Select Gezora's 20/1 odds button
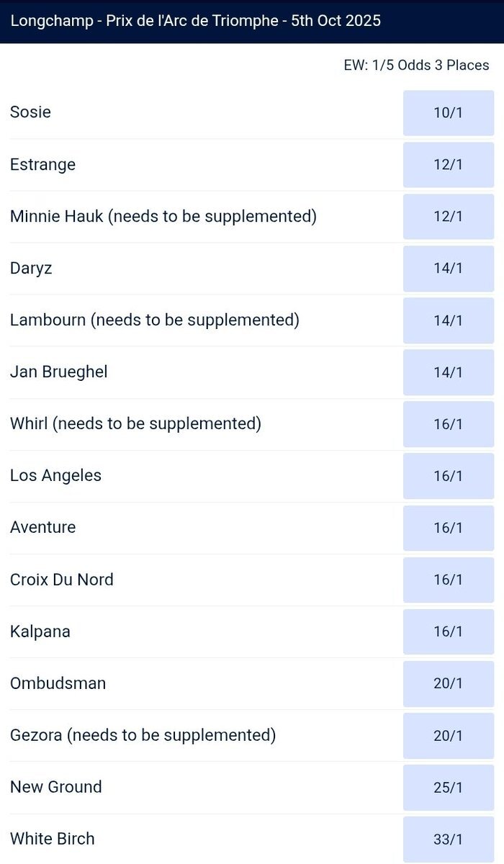Image resolution: width=504 pixels, height=864 pixels. [449, 735]
